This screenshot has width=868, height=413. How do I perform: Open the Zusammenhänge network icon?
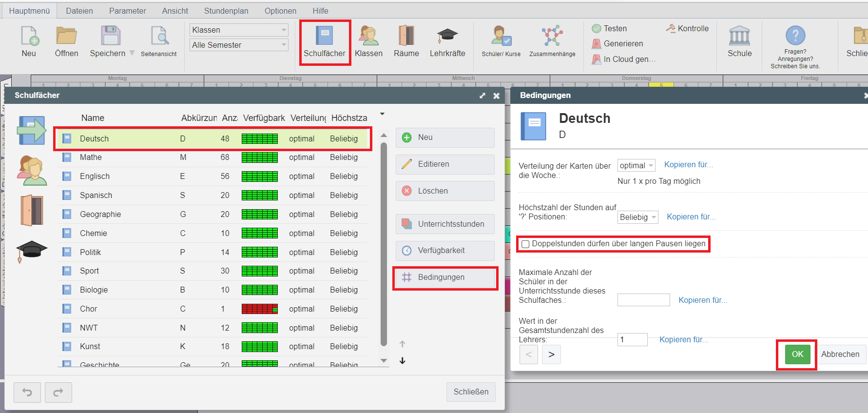[552, 36]
